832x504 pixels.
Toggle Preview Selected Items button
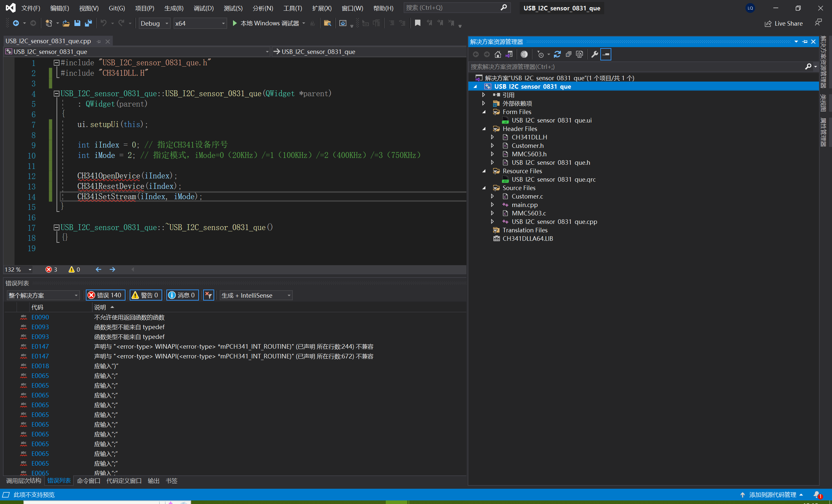point(606,54)
